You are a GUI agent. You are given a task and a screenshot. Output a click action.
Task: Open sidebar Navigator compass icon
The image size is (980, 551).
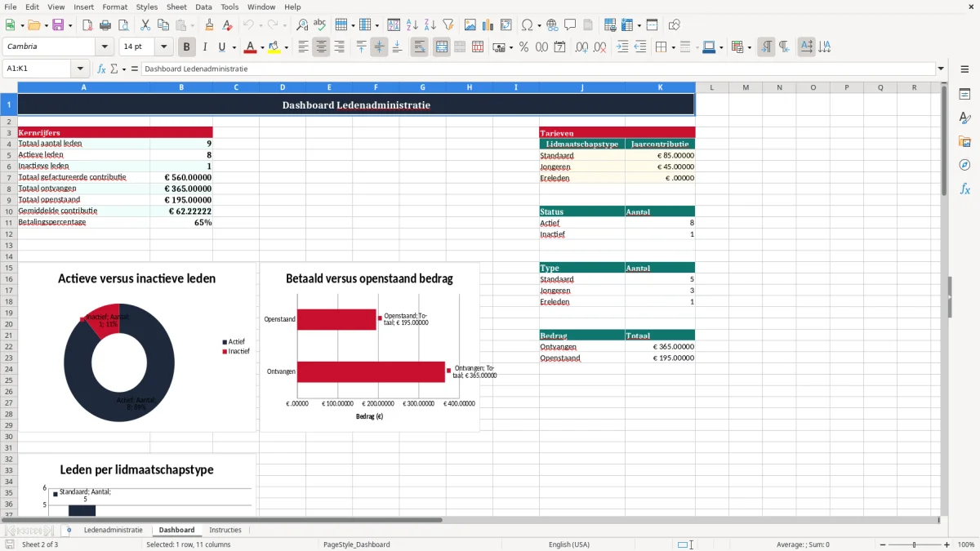(x=964, y=166)
